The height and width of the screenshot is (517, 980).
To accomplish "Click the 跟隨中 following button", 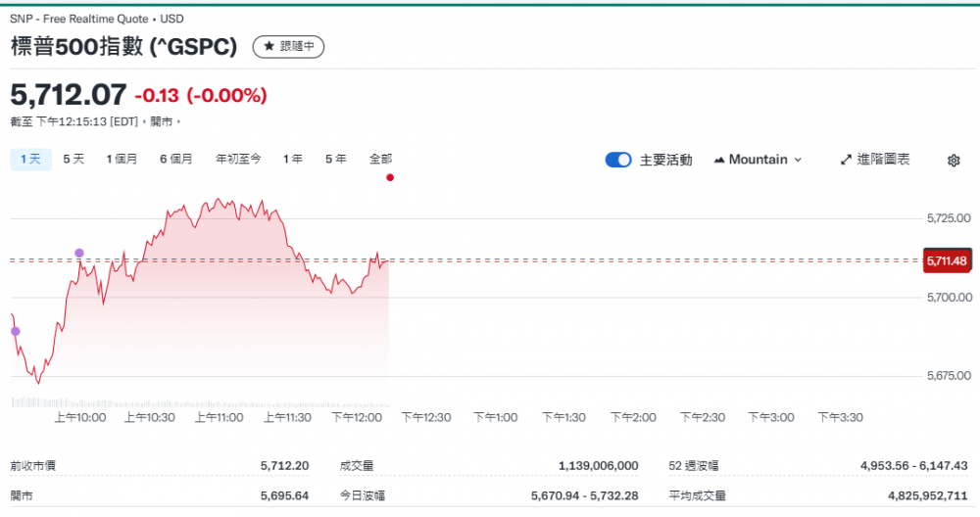I will click(288, 46).
